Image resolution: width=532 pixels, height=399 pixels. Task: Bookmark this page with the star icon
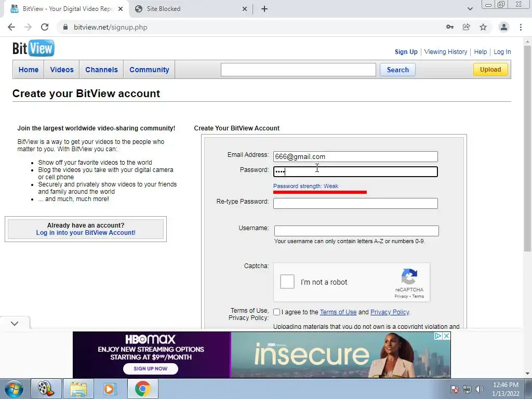483,27
